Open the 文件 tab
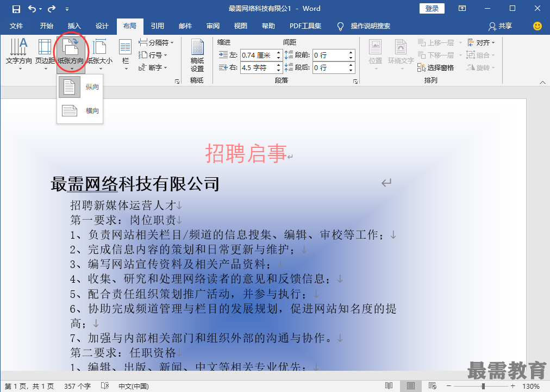The width and height of the screenshot is (550, 392). pyautogui.click(x=16, y=26)
